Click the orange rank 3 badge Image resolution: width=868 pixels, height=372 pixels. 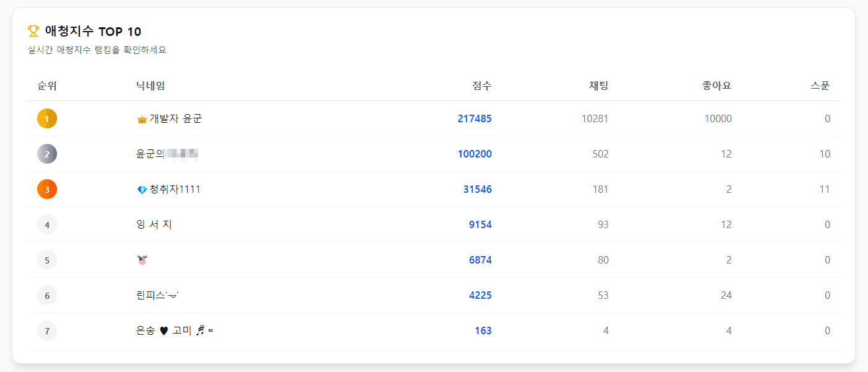(47, 189)
